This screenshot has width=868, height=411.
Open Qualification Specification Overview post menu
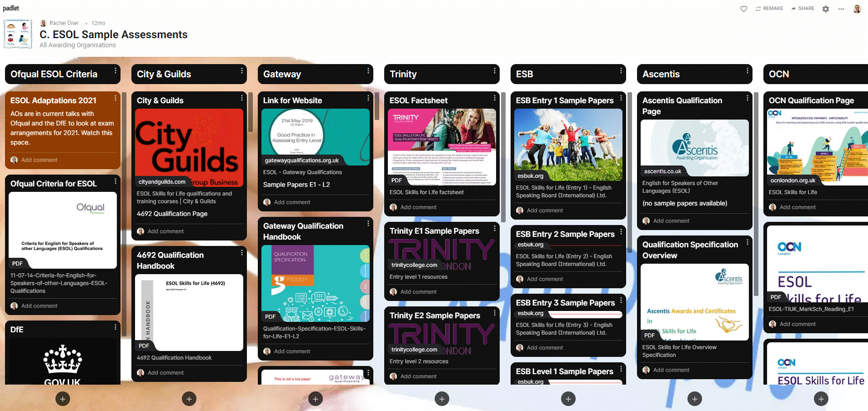tap(748, 242)
